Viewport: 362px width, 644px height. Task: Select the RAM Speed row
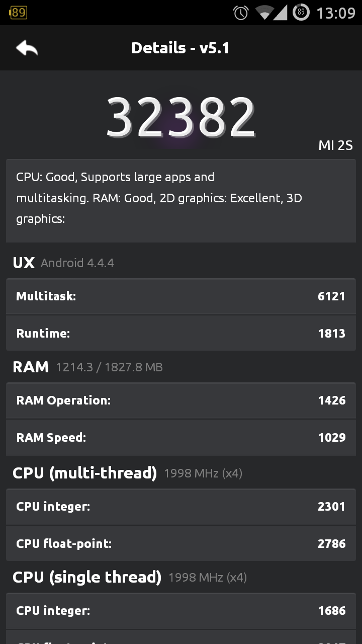[181, 437]
